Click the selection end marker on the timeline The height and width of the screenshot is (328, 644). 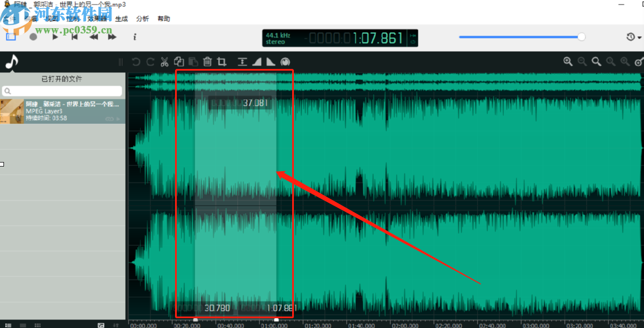[x=277, y=320]
